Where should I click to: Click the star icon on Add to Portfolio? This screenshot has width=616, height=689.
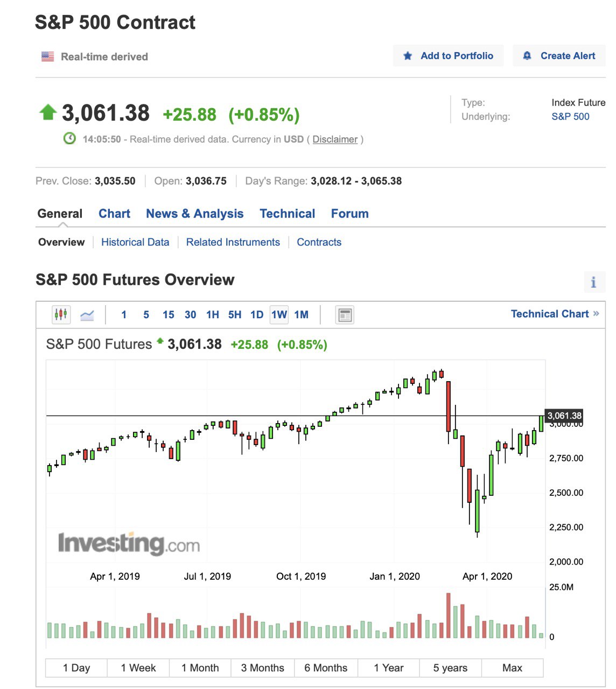click(x=408, y=56)
